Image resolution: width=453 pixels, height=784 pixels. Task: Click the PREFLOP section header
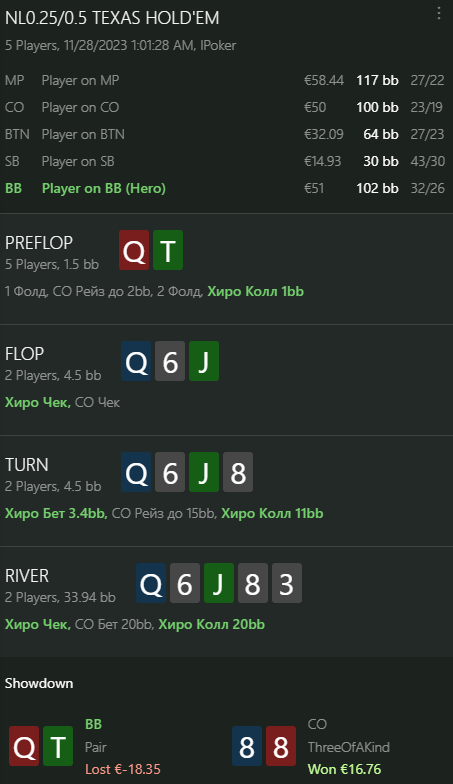(39, 242)
